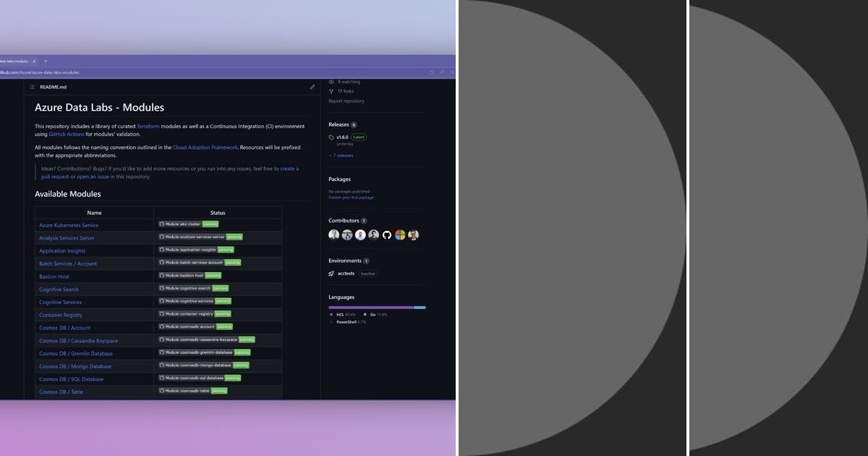Click the purple HCL segment of the languages bar
868x456 pixels.
[x=369, y=308]
